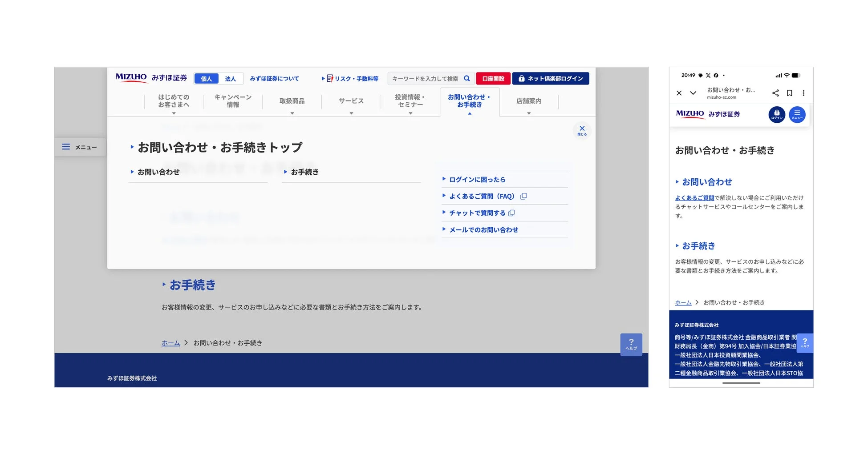Open the はじめてのお客さまへ menu item
Screen dimensions: 868x454
tap(174, 101)
